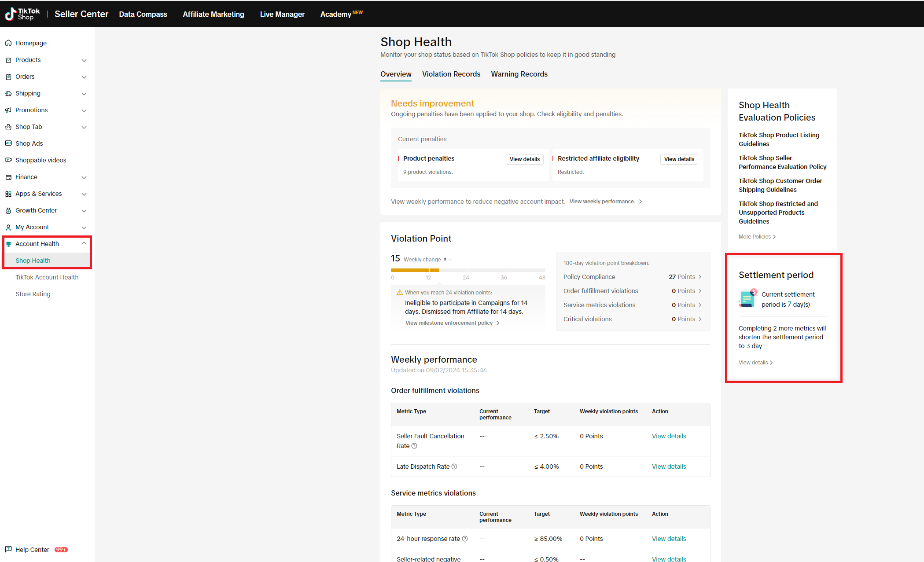Expand the Growth Center chevron

pyautogui.click(x=84, y=211)
